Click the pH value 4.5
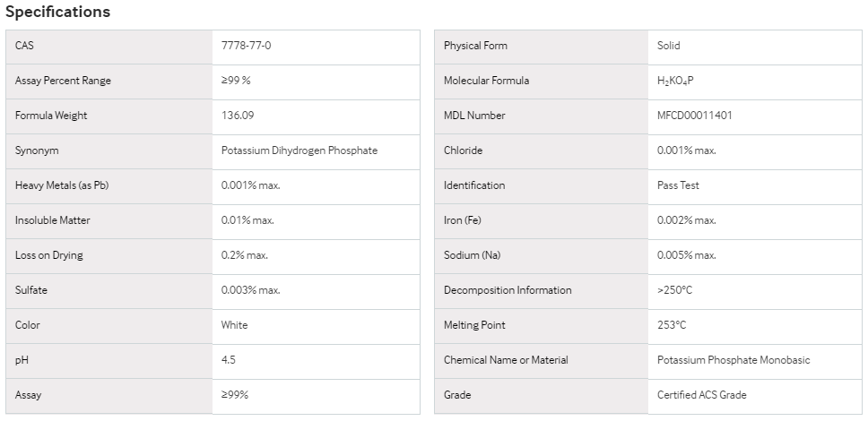The width and height of the screenshot is (868, 421). [228, 359]
